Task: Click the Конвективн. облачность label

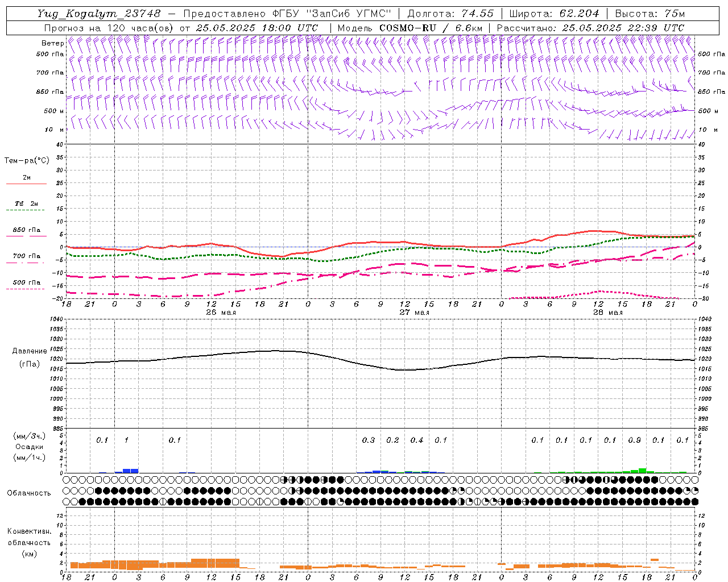Action: [29, 537]
